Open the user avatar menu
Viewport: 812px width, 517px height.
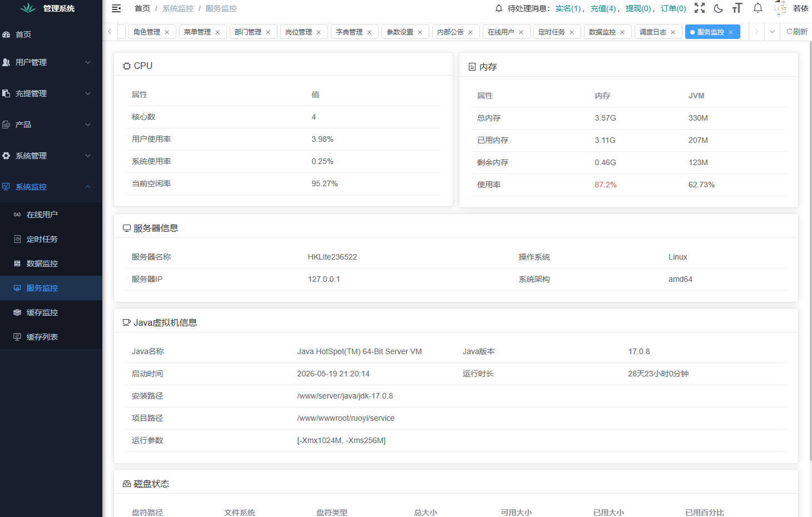click(x=780, y=8)
